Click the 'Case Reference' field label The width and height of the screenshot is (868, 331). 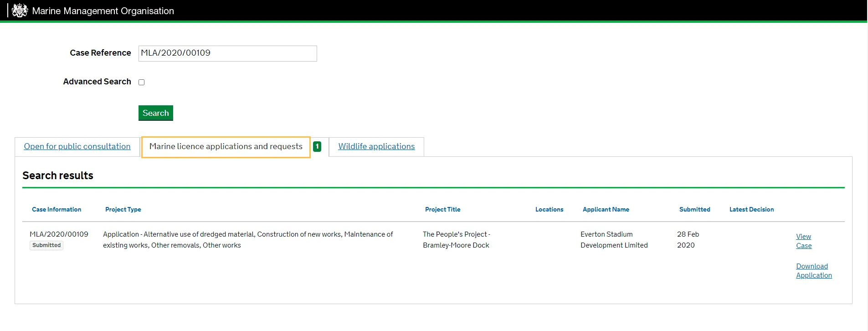point(100,53)
